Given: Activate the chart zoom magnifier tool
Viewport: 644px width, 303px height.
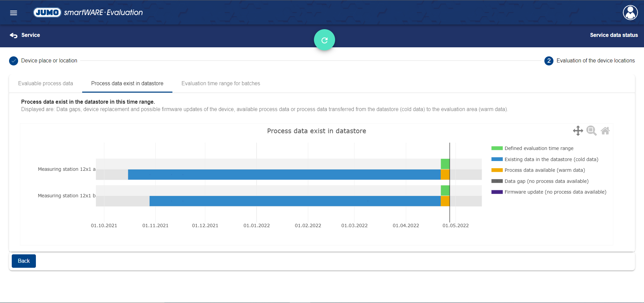Looking at the screenshot, I should [591, 131].
